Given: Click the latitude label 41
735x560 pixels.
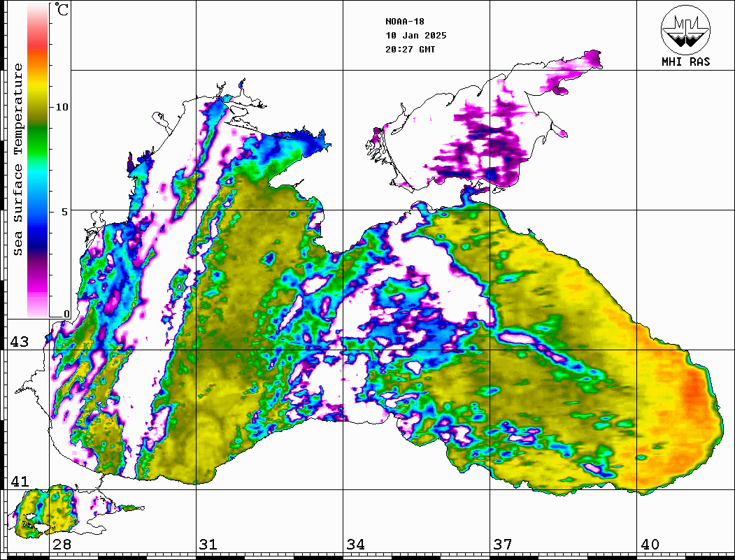Looking at the screenshot, I should [x=19, y=482].
